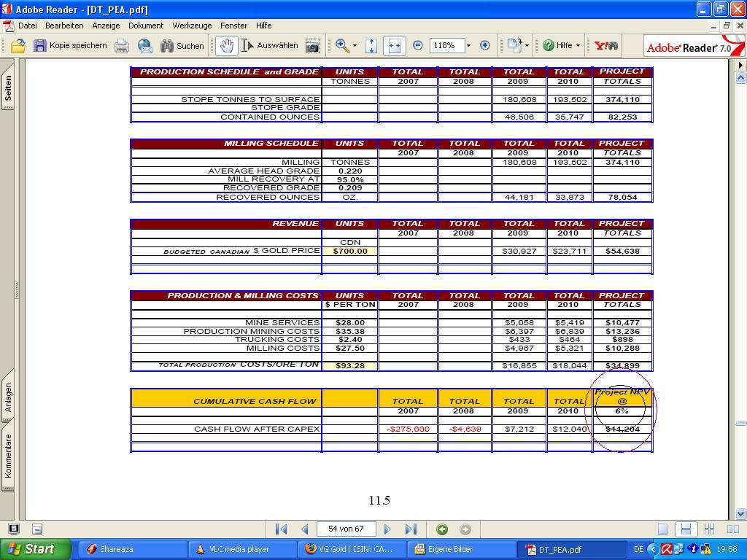The height and width of the screenshot is (560, 747).
Task: Click the rotate view page icon
Action: 514,46
